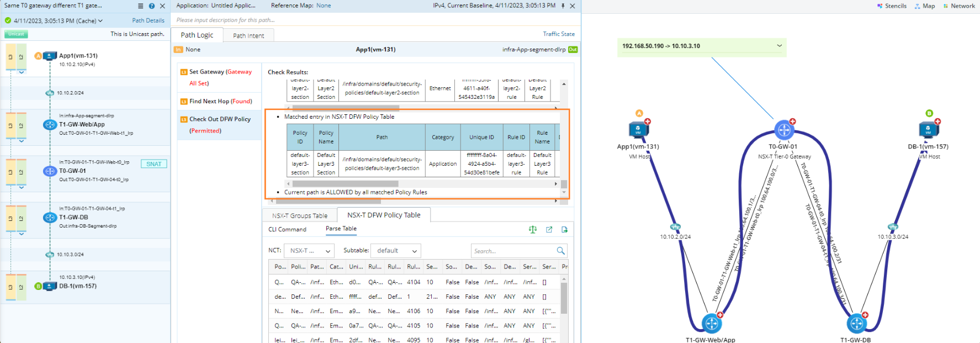
Task: Open the Subtable default dropdown
Action: pyautogui.click(x=396, y=251)
